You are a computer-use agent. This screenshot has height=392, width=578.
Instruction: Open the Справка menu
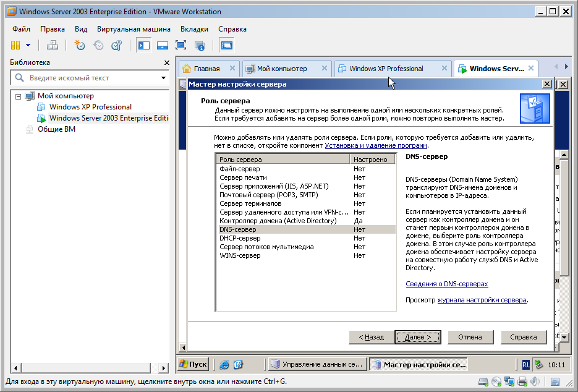click(x=232, y=29)
